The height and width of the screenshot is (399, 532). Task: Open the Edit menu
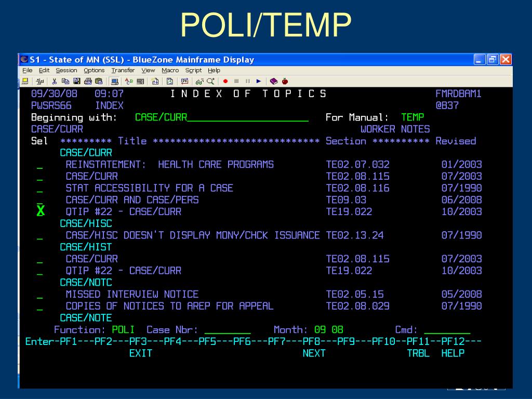[x=44, y=70]
